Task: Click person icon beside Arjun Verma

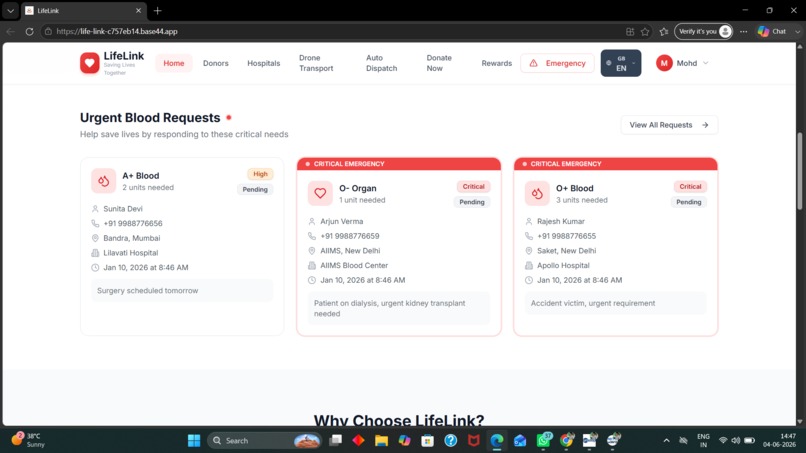Action: click(x=312, y=222)
